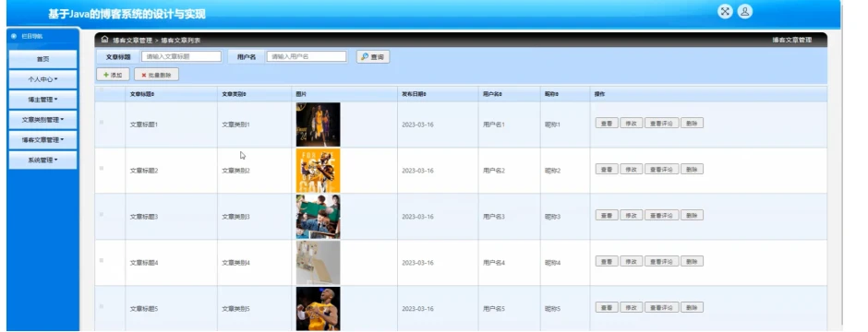Click 修改 for 文章标题1 row
The width and height of the screenshot is (868, 332).
(631, 124)
